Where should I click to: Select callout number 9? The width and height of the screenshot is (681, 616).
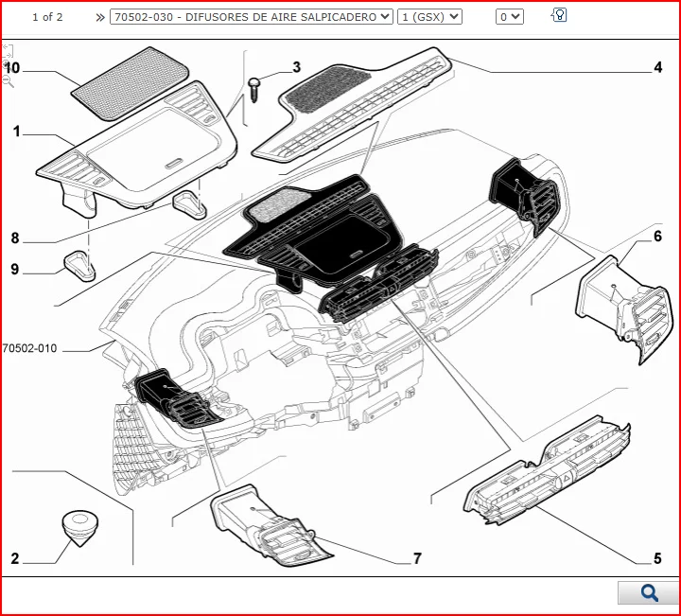coord(15,270)
